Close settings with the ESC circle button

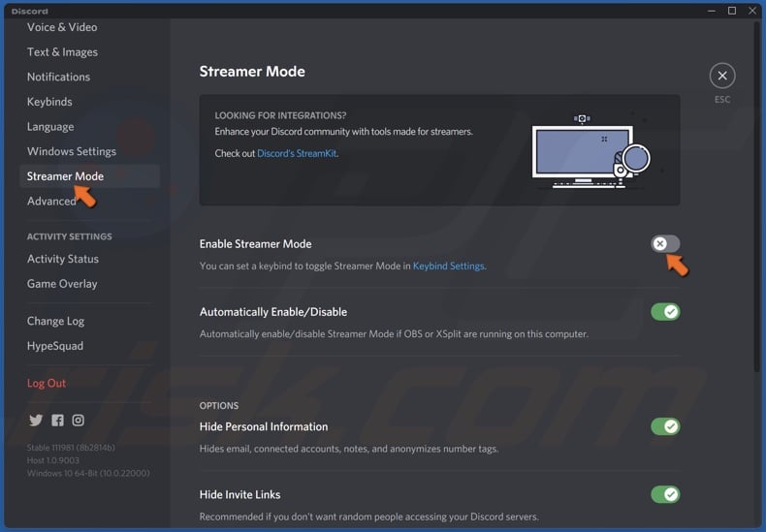[722, 76]
